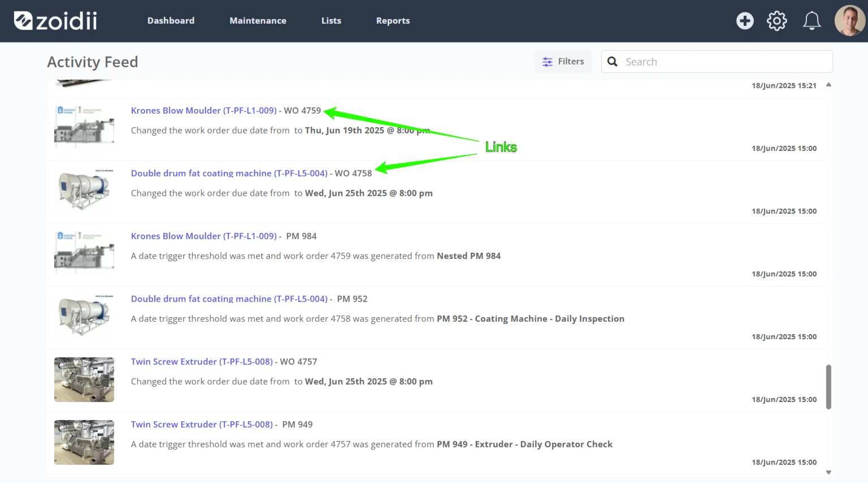Open the Filters button
This screenshot has height=483, width=868.
click(x=563, y=62)
